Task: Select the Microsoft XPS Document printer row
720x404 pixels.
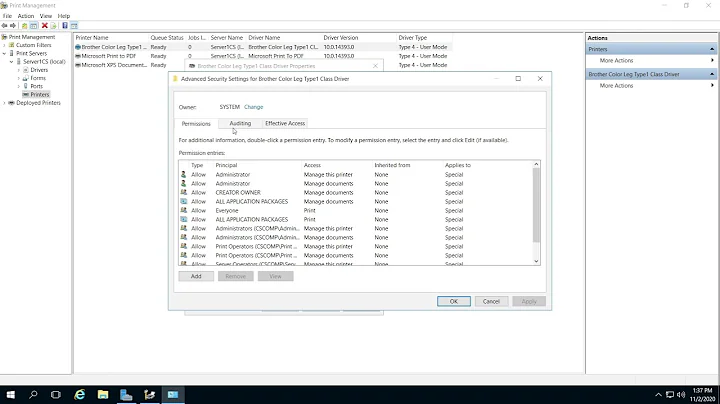Action: tap(263, 65)
